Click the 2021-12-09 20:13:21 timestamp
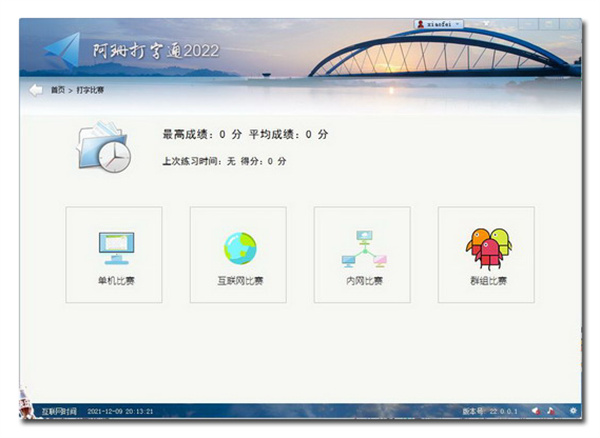Image resolution: width=600 pixels, height=438 pixels. point(120,412)
